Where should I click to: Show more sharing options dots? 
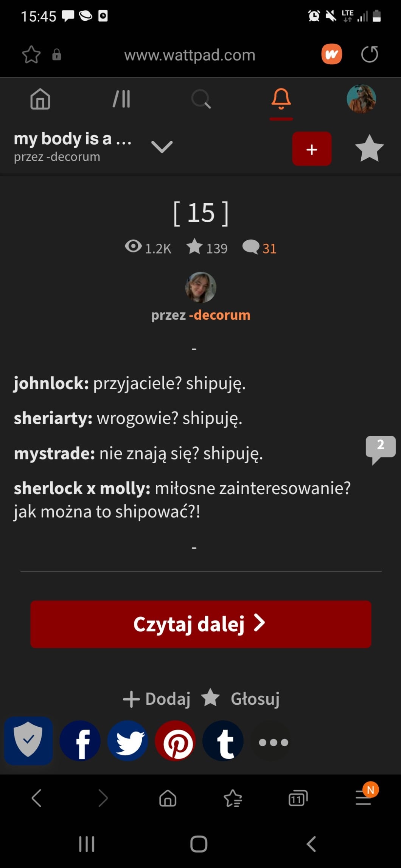point(273,742)
